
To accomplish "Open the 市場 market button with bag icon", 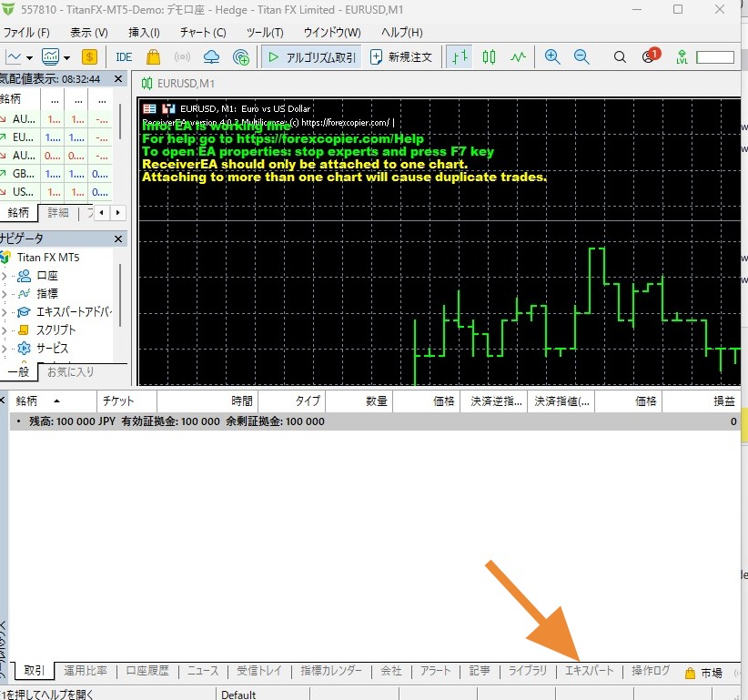I will click(703, 674).
